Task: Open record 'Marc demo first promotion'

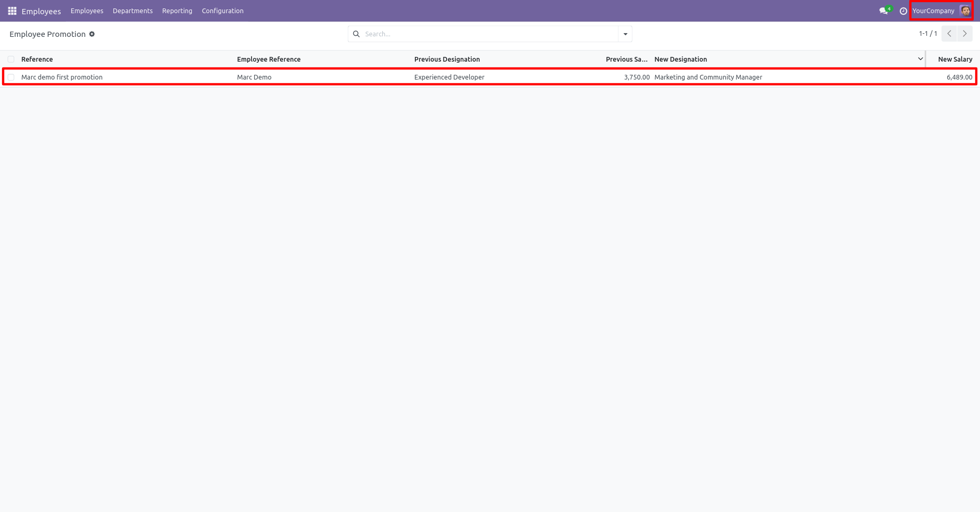Action: point(62,77)
